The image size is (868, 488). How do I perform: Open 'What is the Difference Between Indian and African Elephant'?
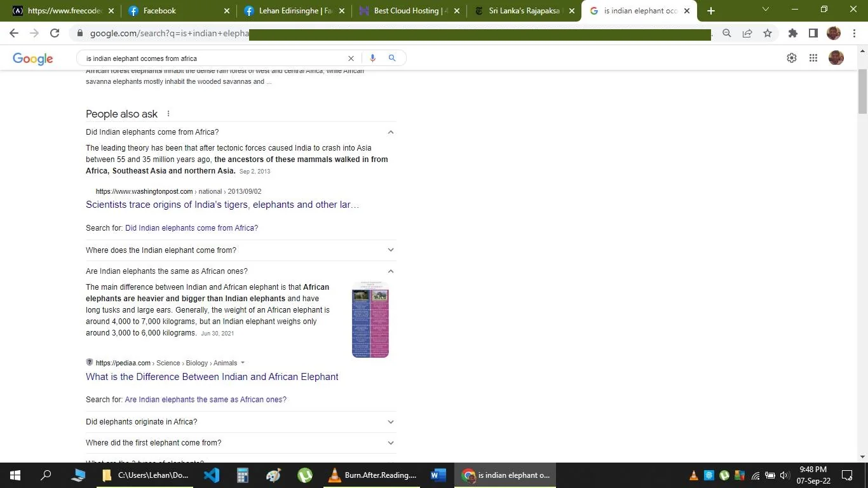click(x=212, y=377)
